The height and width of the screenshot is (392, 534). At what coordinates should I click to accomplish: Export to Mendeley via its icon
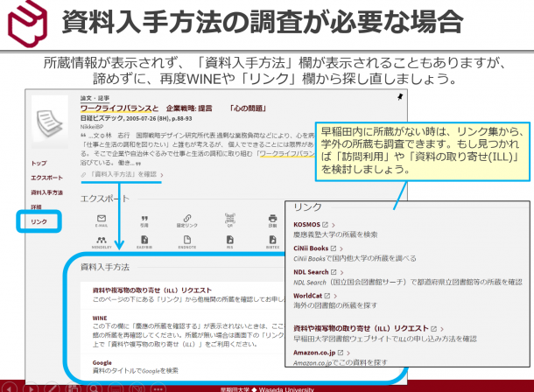tap(102, 240)
